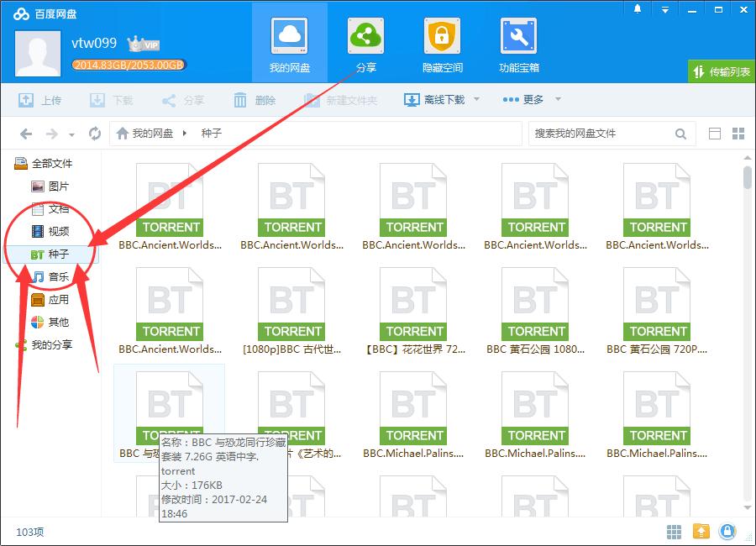756x546 pixels.
Task: Select the [1080p]BBC 古代世... torrent file
Action: (291, 312)
